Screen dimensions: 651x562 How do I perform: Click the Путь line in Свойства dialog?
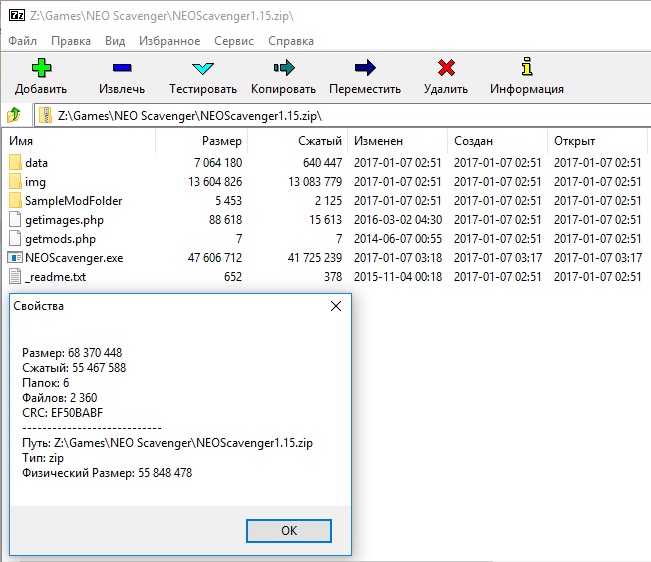pyautogui.click(x=167, y=443)
